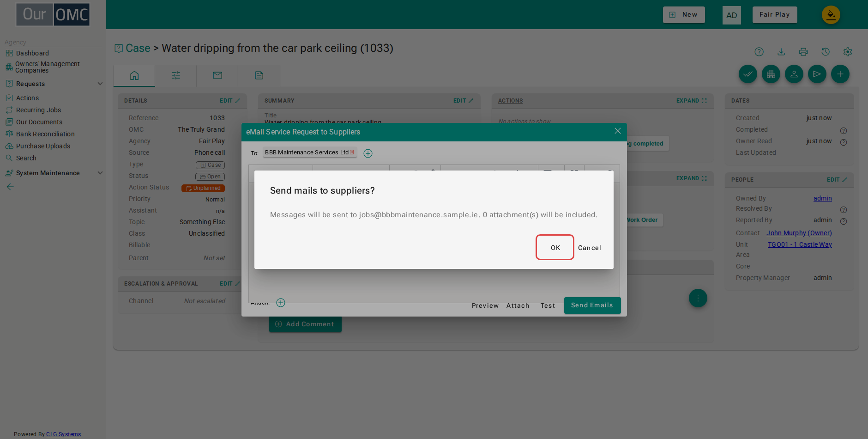This screenshot has width=868, height=439.
Task: Open case history clock icon
Action: click(826, 52)
